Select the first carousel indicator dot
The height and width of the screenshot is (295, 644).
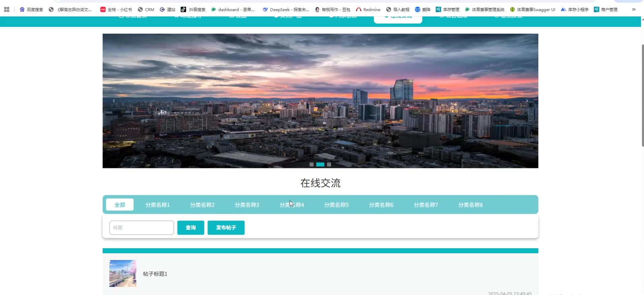tap(312, 165)
